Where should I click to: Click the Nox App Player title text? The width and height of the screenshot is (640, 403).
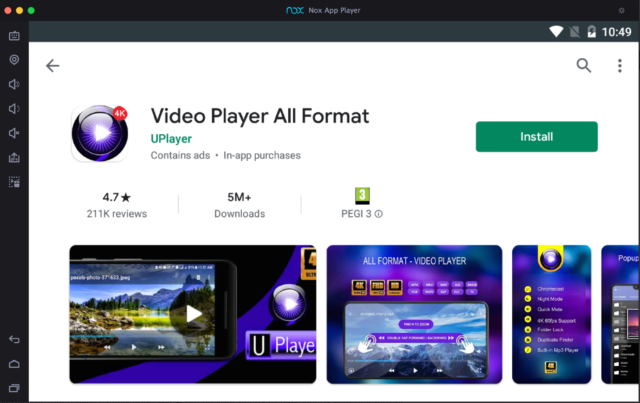334,11
